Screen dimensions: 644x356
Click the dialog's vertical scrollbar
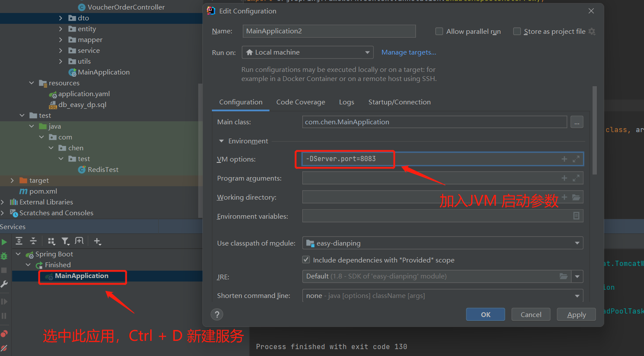pyautogui.click(x=595, y=130)
